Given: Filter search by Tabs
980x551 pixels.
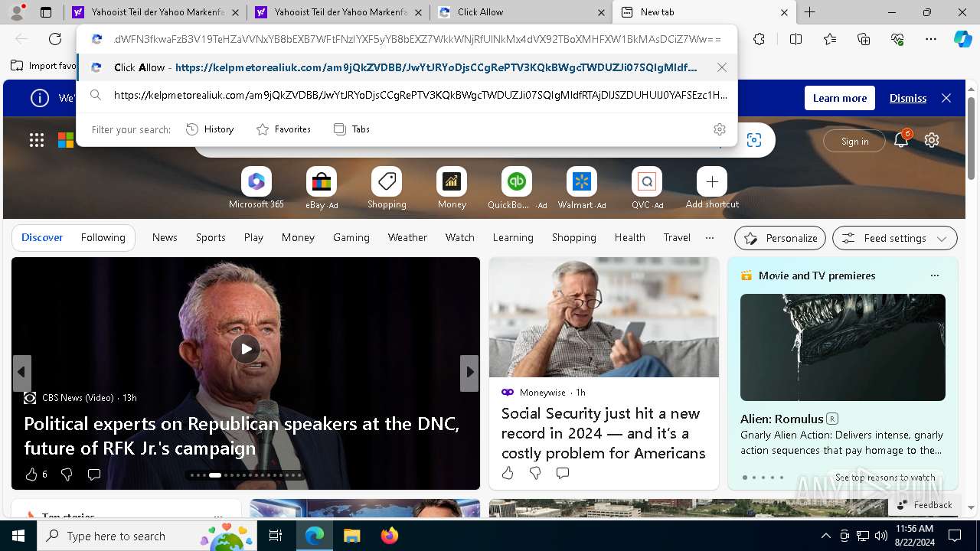Looking at the screenshot, I should 351,129.
